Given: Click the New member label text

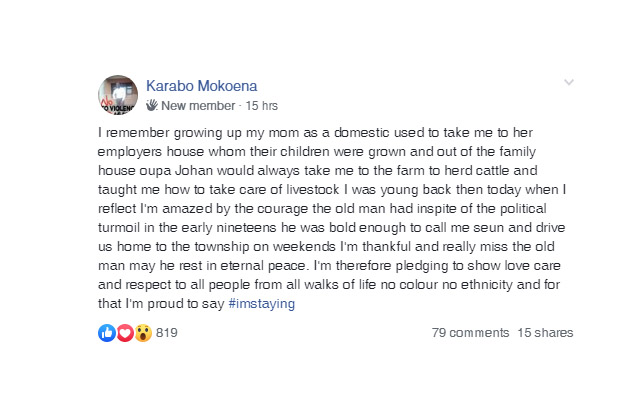Looking at the screenshot, I should coord(197,105).
